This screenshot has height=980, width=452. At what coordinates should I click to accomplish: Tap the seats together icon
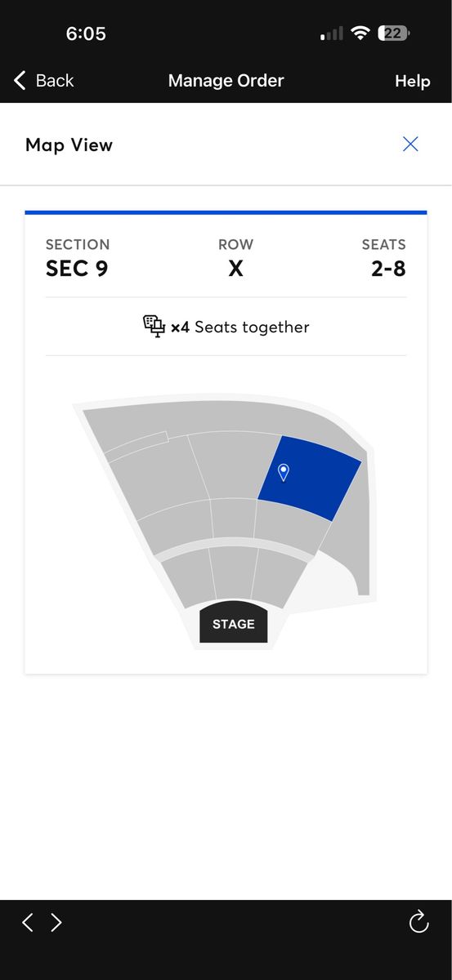tap(154, 327)
